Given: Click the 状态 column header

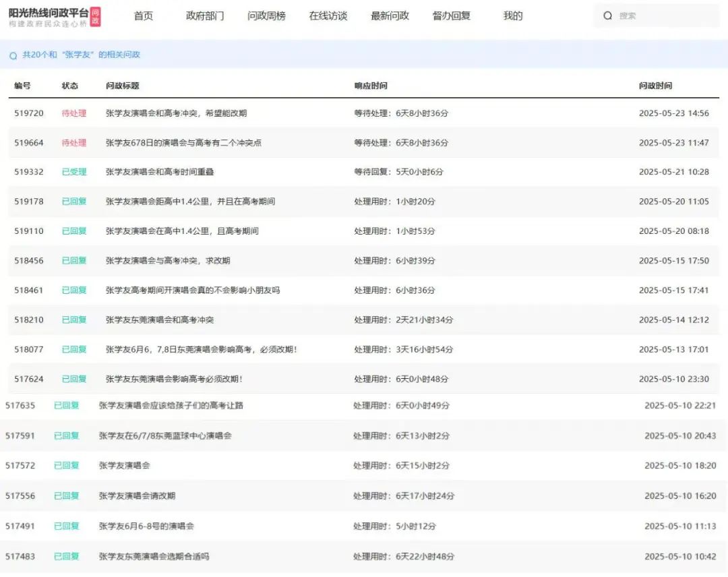Looking at the screenshot, I should click(69, 86).
